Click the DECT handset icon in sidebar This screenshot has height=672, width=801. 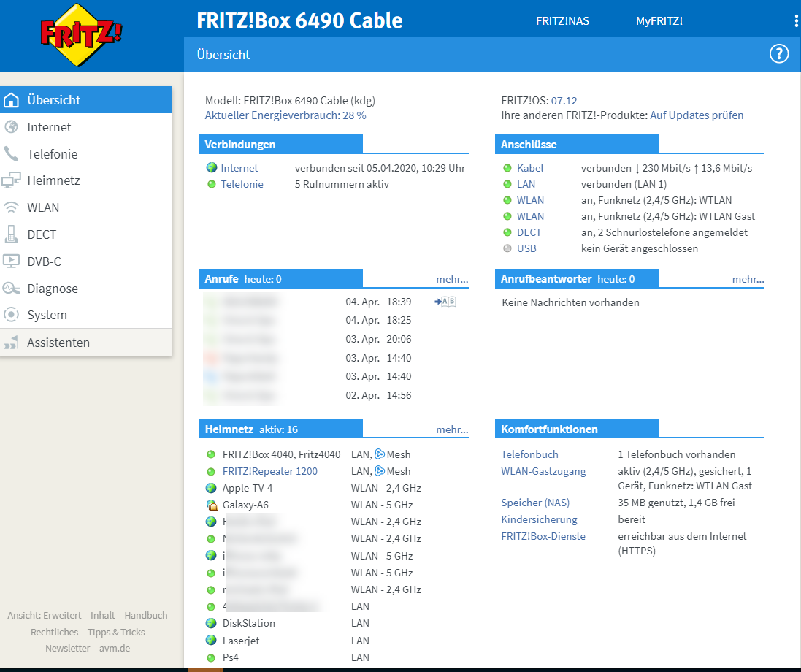pyautogui.click(x=11, y=234)
